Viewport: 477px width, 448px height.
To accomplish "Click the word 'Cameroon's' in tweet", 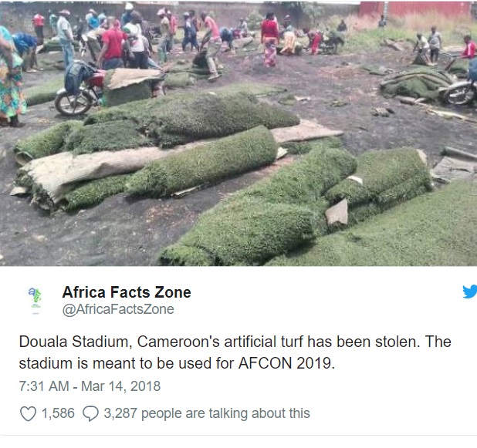I will (178, 342).
